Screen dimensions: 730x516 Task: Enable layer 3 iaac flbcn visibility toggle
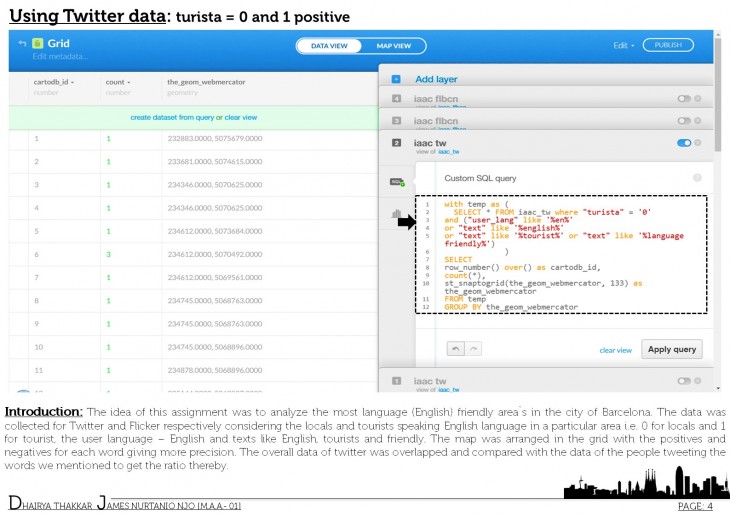(684, 122)
